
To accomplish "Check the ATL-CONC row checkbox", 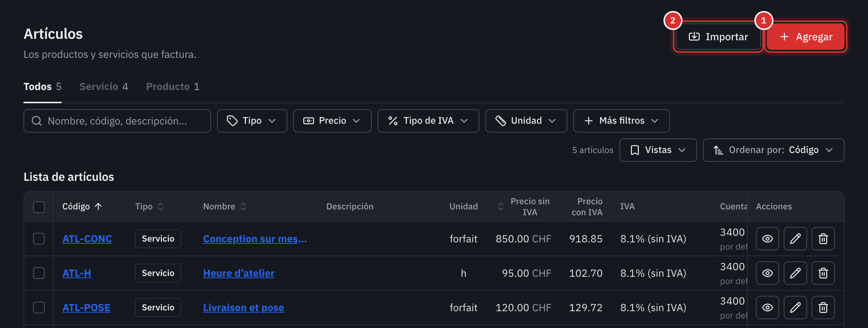I will 39,239.
